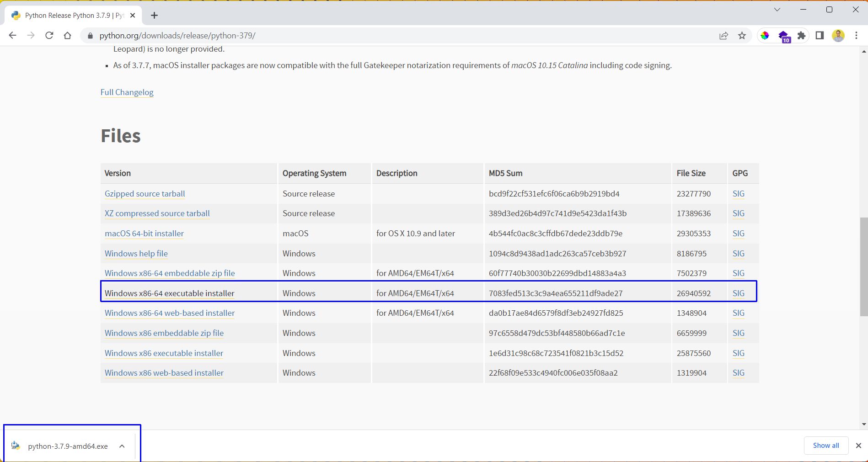This screenshot has height=462, width=868.
Task: Select MD5 sum 7083fed513c3c9a4ea655211df9ade27
Action: 556,293
